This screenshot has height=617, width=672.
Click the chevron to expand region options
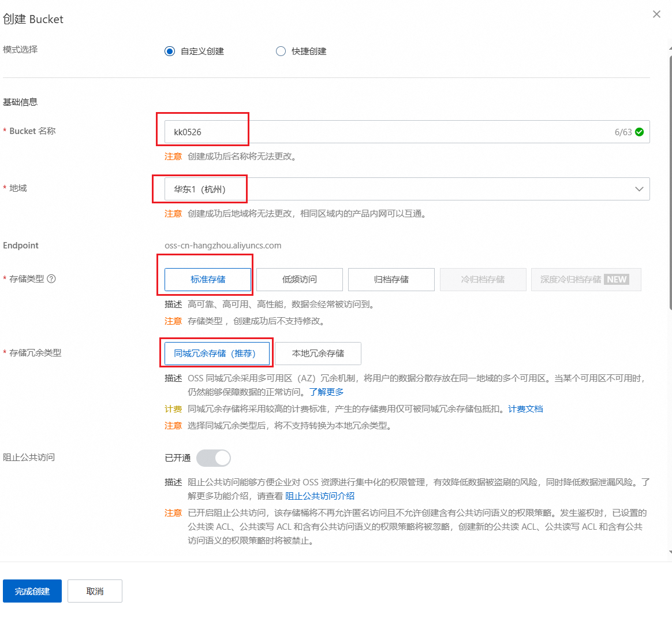tap(639, 189)
